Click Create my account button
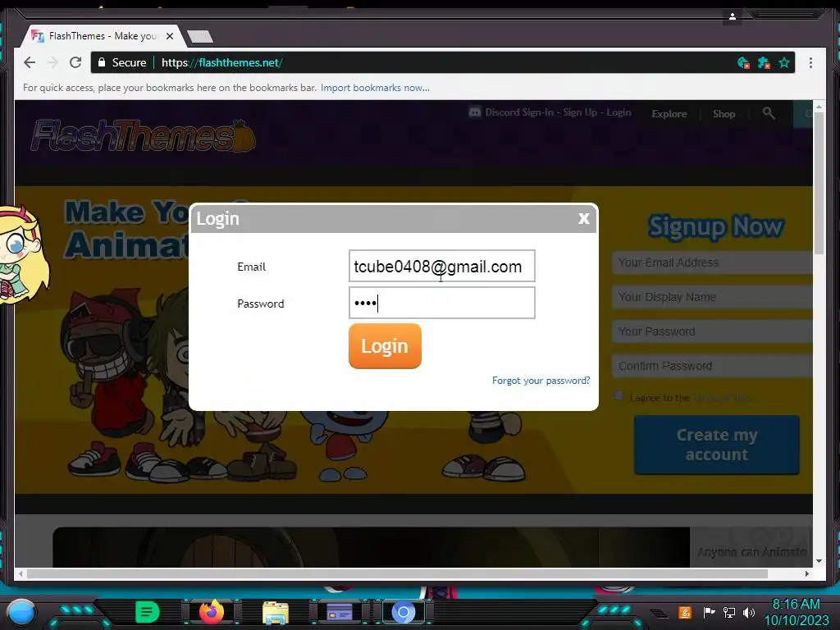This screenshot has width=840, height=630. click(x=717, y=445)
